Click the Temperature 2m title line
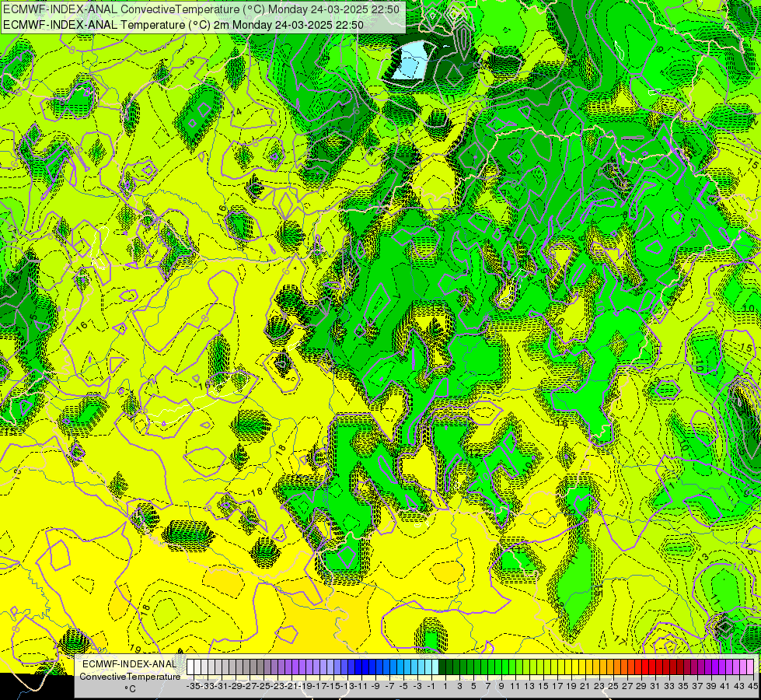This screenshot has width=761, height=700. [183, 25]
